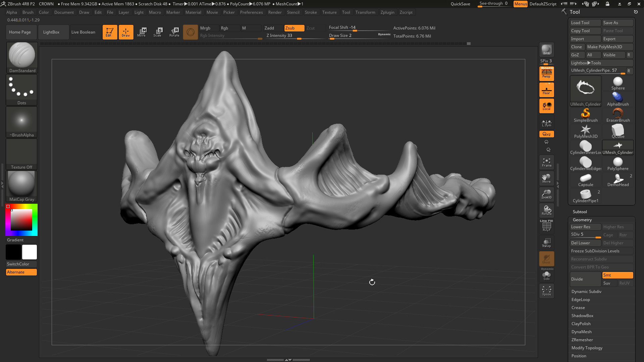Click the BPR render icon
This screenshot has width=644, height=362.
pyautogui.click(x=546, y=49)
